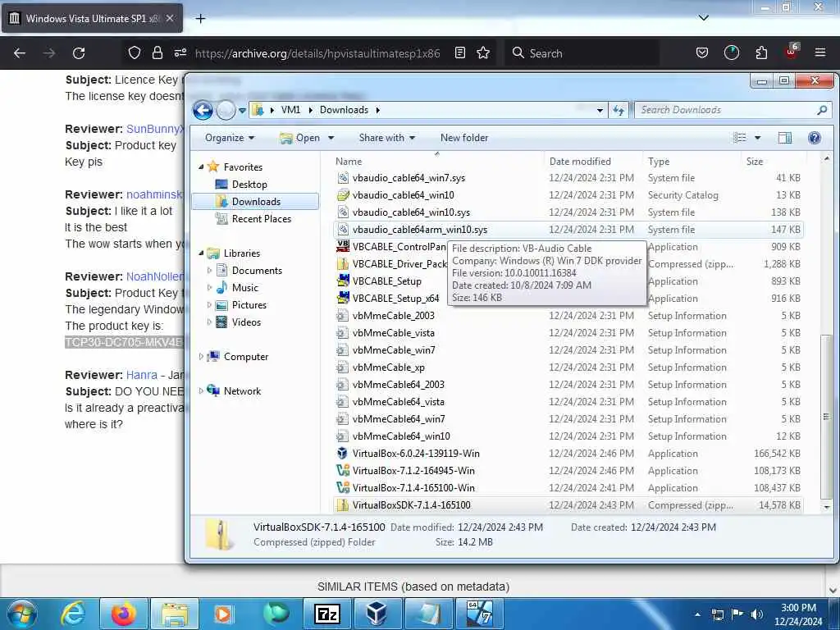Expand the Videos library node

click(x=209, y=322)
